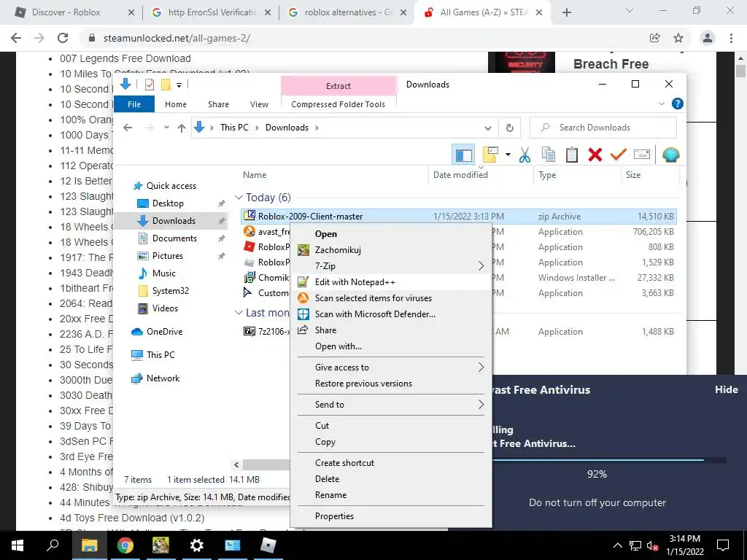
Task: Select Documents in navigation pane
Action: [x=174, y=238]
